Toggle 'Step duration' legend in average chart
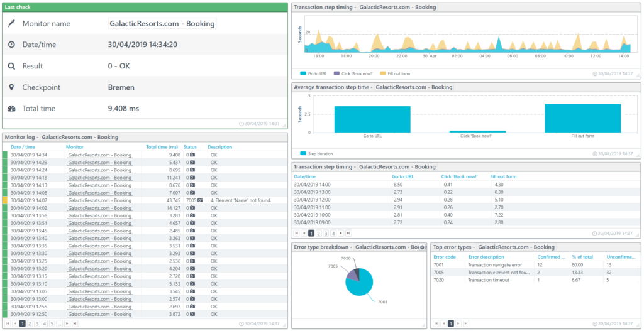 pos(316,154)
